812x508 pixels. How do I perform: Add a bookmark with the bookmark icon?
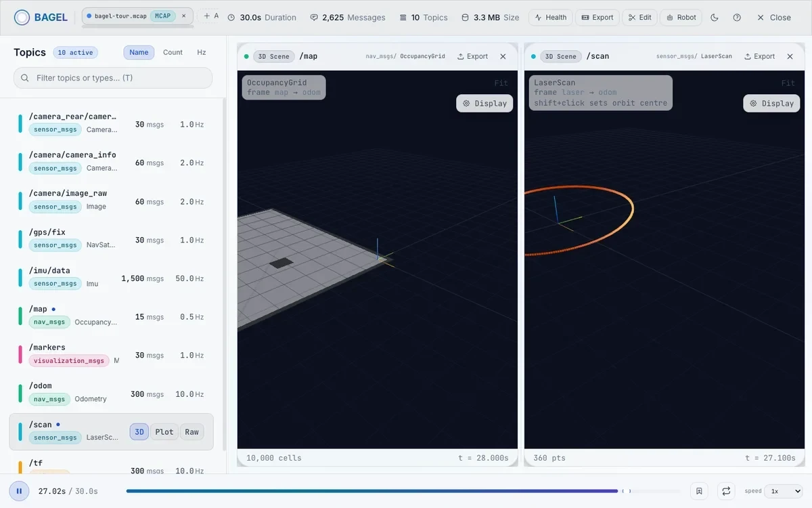pos(700,491)
